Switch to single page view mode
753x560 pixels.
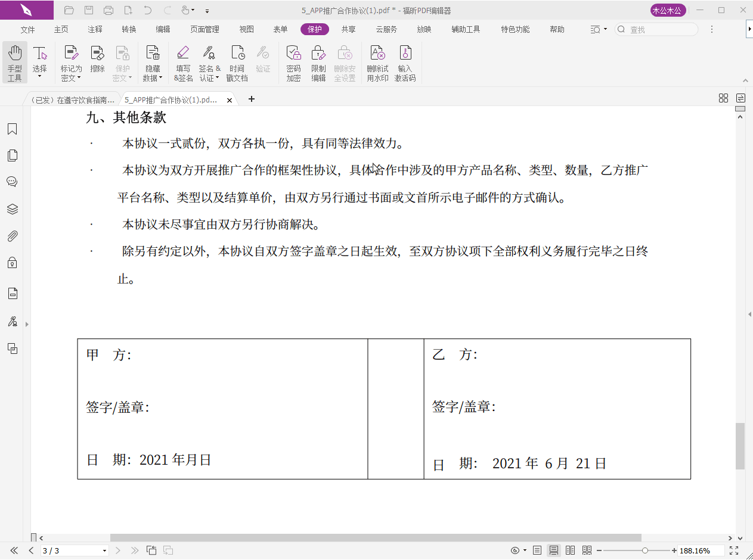point(536,551)
